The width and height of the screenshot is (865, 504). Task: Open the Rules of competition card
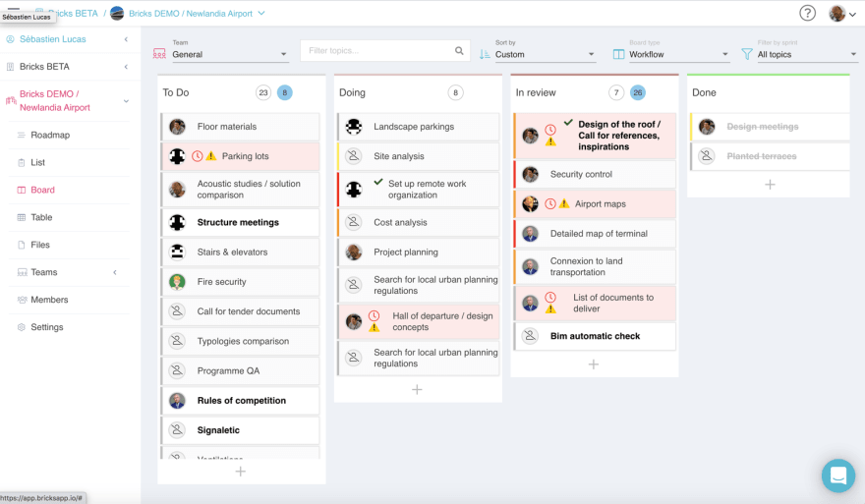tap(240, 400)
